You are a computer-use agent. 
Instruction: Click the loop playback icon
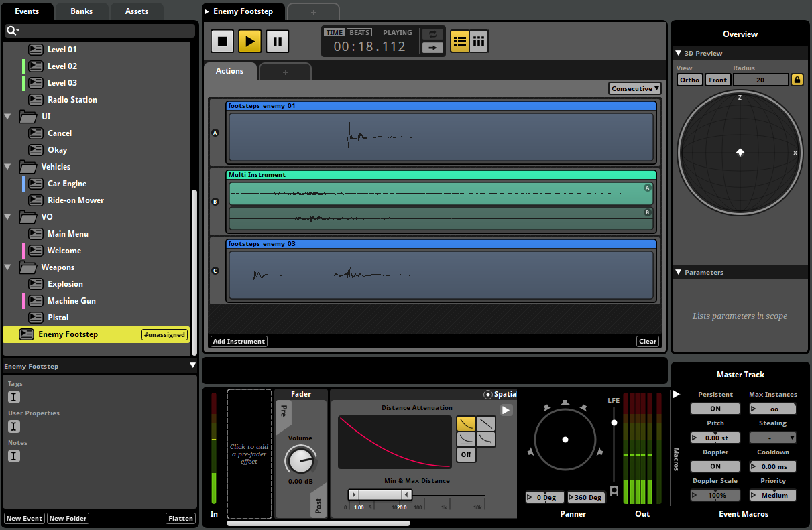tap(432, 34)
